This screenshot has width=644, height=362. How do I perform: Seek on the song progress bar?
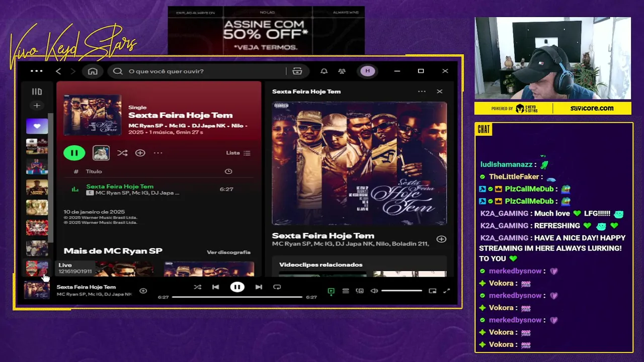237,297
